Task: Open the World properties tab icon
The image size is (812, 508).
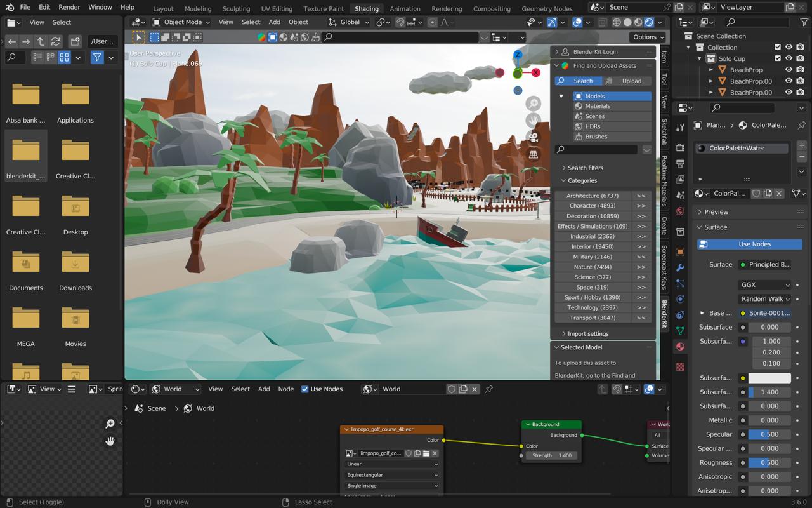Action: pos(681,211)
